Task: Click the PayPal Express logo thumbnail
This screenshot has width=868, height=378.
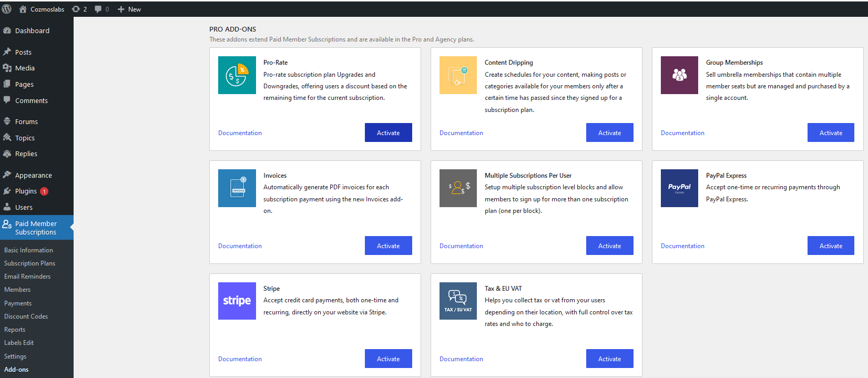Action: coord(679,188)
